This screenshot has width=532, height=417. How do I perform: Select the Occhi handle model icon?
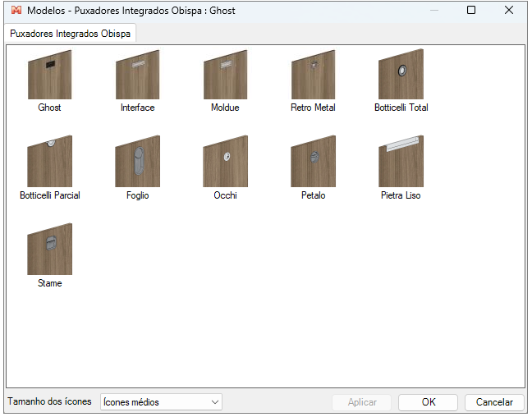[x=225, y=161]
